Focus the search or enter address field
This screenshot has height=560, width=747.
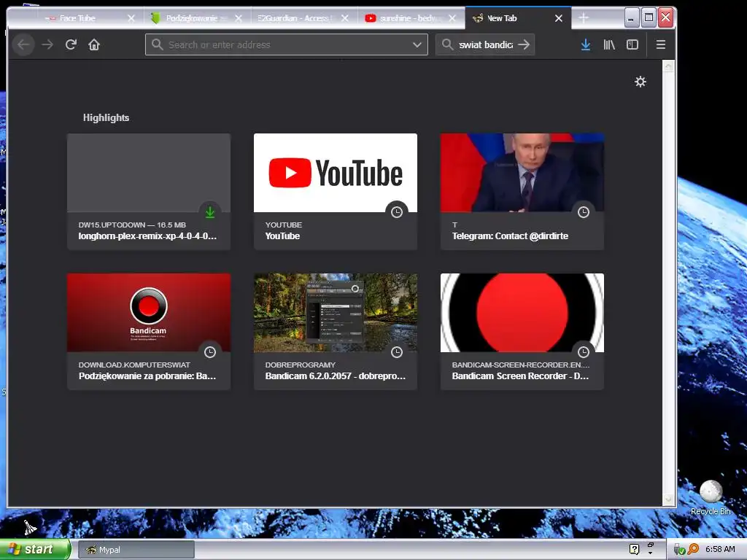[286, 44]
